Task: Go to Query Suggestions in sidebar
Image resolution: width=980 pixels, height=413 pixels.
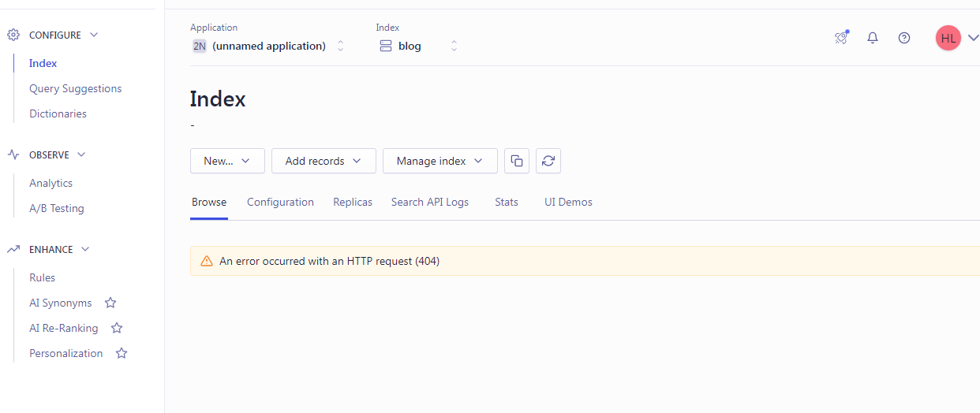Action: pyautogui.click(x=76, y=88)
